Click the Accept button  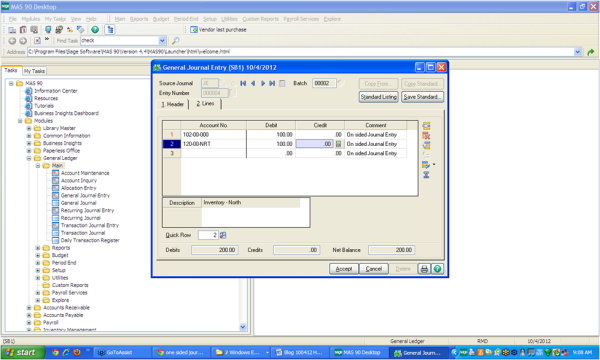344,269
